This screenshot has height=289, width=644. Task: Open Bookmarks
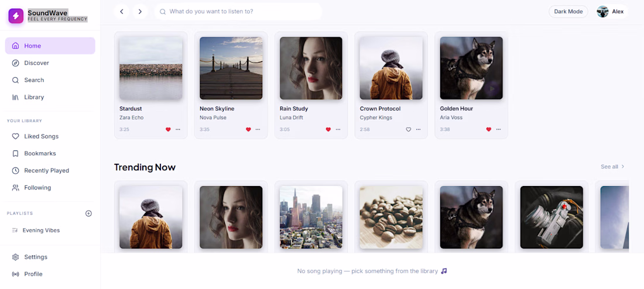pyautogui.click(x=50, y=153)
